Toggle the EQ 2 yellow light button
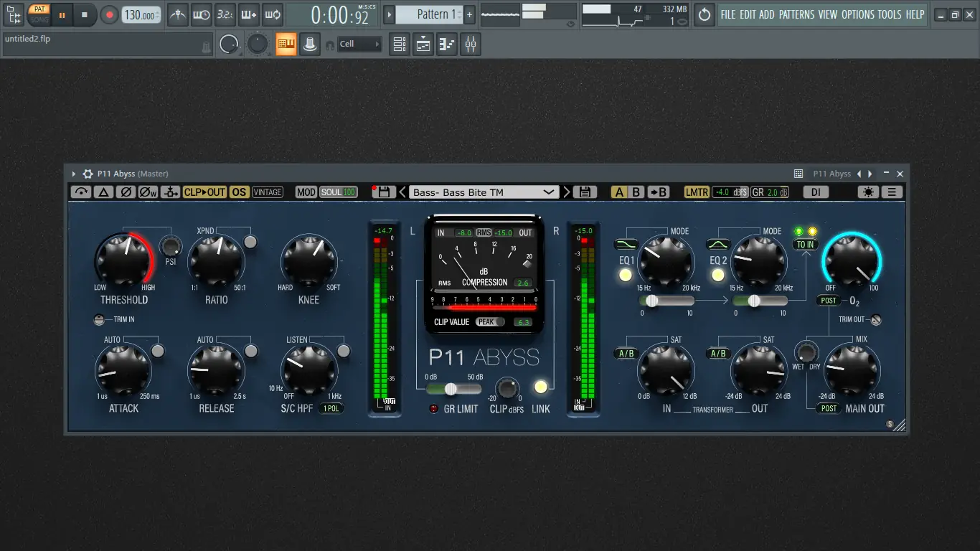This screenshot has height=551, width=980. coord(718,275)
